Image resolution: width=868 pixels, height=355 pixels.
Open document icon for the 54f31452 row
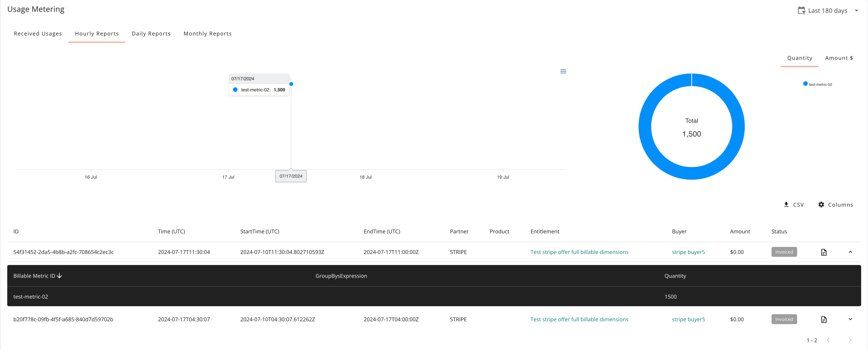point(823,252)
